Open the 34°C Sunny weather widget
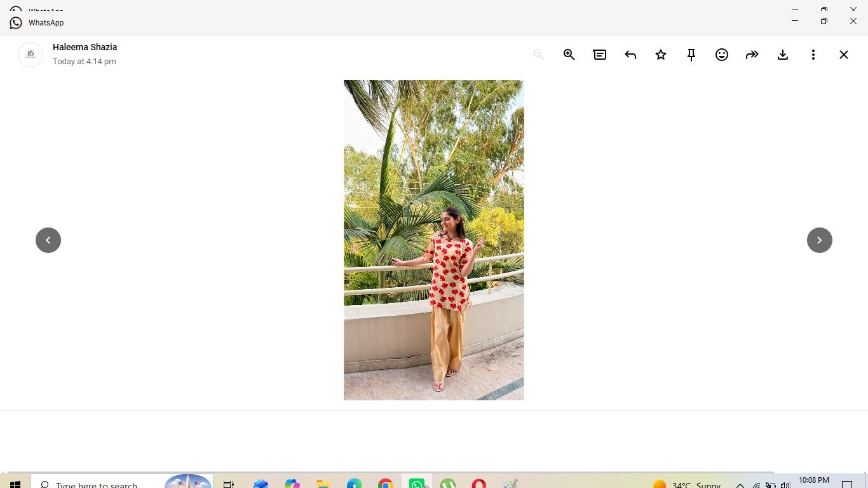Screen dimensions: 868x488 (687, 485)
